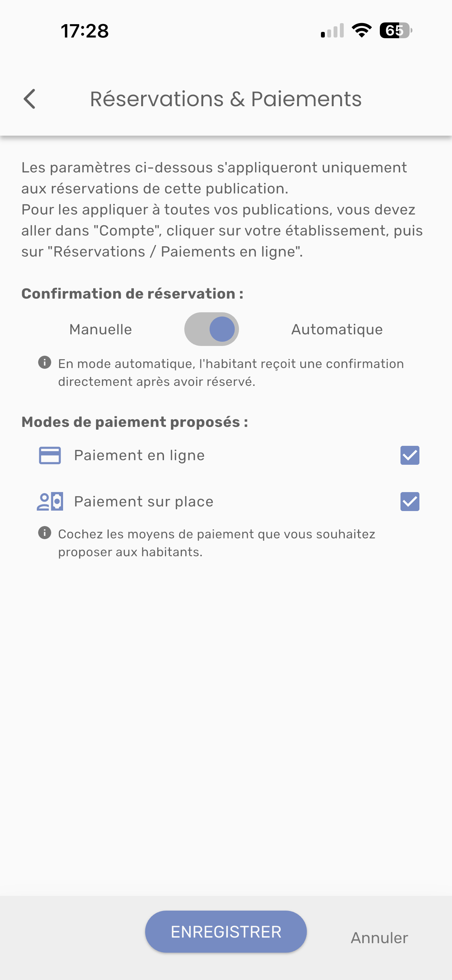Tap info icon below payment options
Viewport: 452px width, 980px height.
click(x=44, y=533)
